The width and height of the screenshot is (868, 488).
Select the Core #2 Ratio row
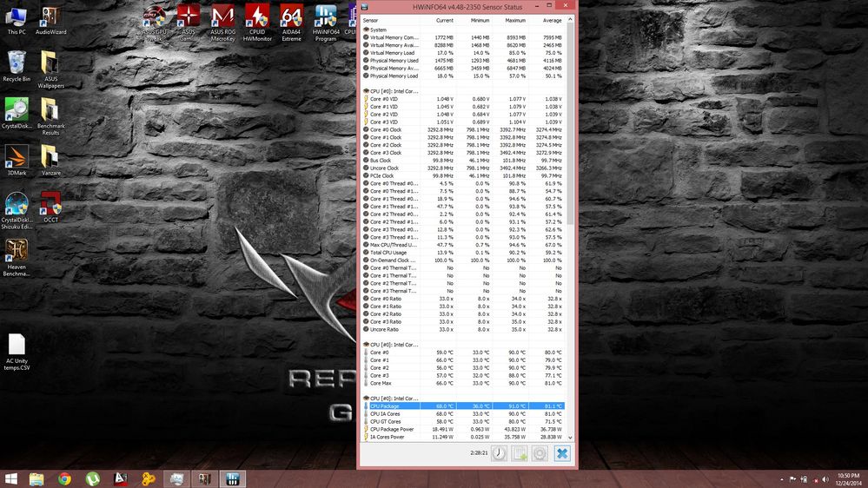coord(463,313)
